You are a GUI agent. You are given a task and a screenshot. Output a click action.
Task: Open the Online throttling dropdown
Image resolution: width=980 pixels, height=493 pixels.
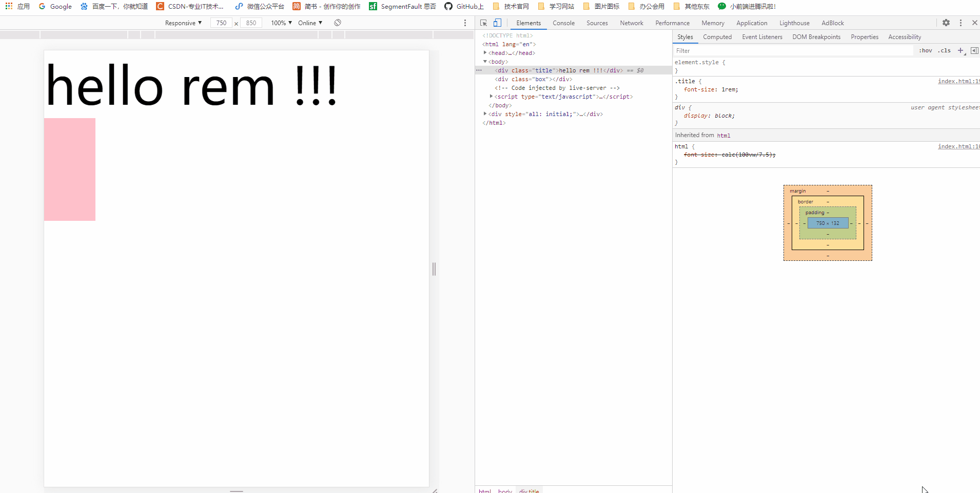pyautogui.click(x=310, y=23)
